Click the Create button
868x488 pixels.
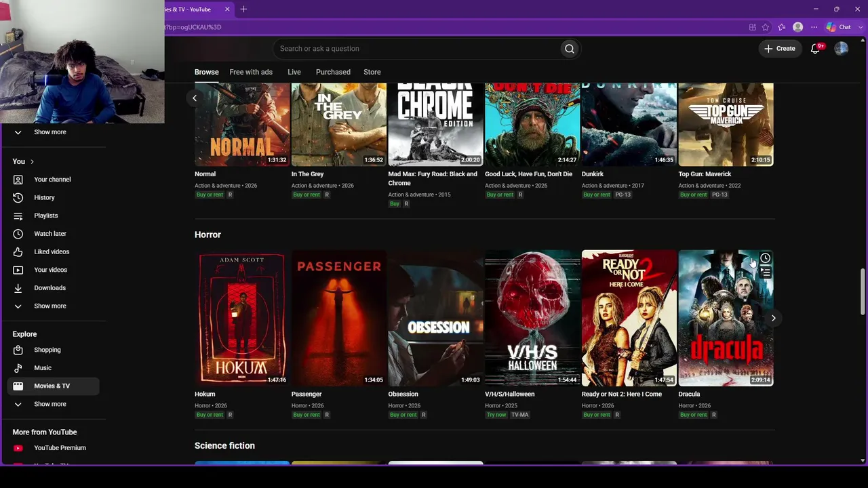[780, 49]
